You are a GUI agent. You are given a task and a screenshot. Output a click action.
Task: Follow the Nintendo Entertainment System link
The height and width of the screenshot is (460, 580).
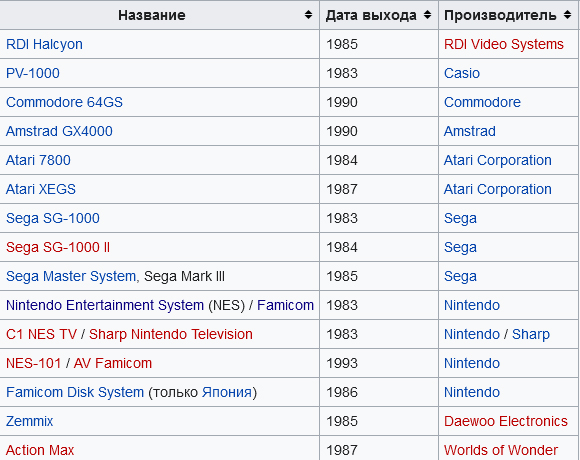pyautogui.click(x=105, y=305)
